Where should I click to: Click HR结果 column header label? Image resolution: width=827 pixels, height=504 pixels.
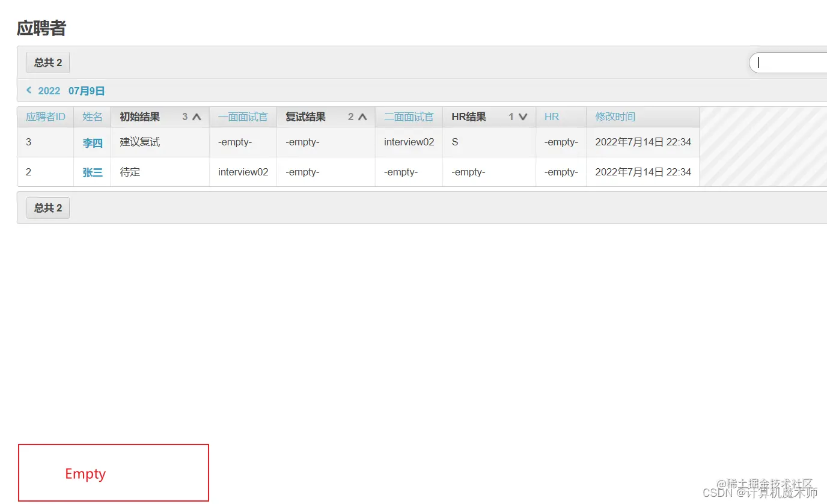point(469,117)
